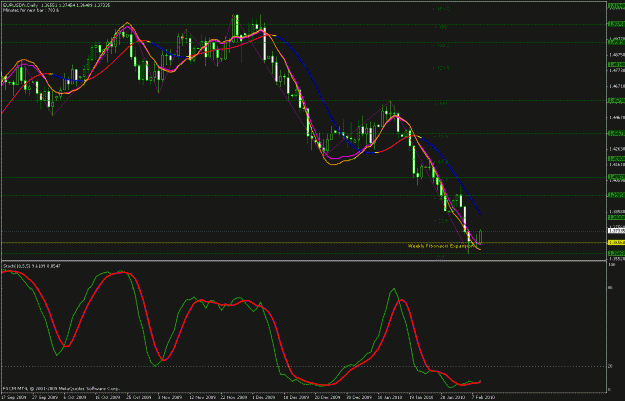
Task: Click the 6 Oct 2009 date label
Action: [x=75, y=397]
